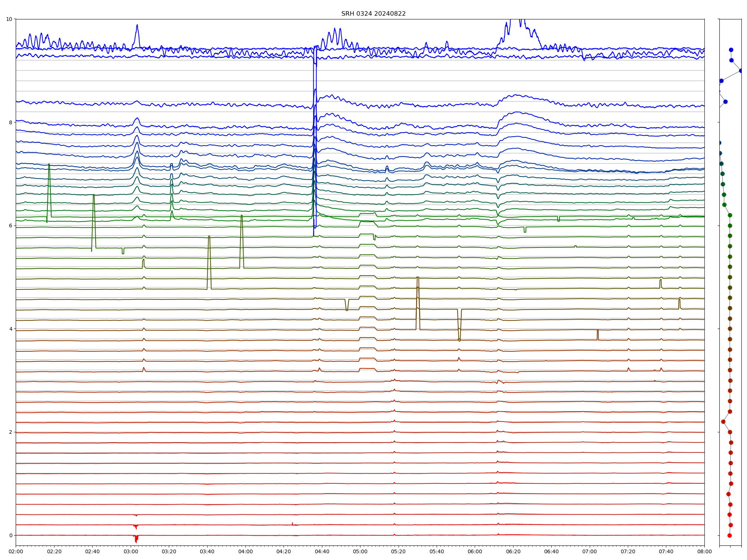This screenshot has width=747, height=560.
Task: Click the tall blue vertical spike near 04:36
Action: pyautogui.click(x=314, y=149)
